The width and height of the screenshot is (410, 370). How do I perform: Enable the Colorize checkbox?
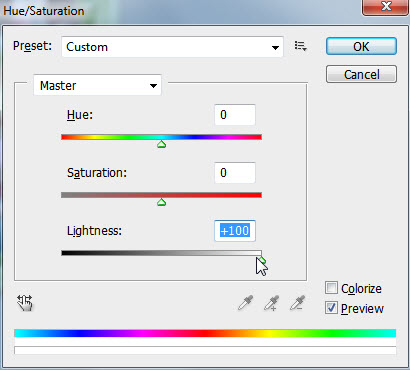tap(331, 288)
